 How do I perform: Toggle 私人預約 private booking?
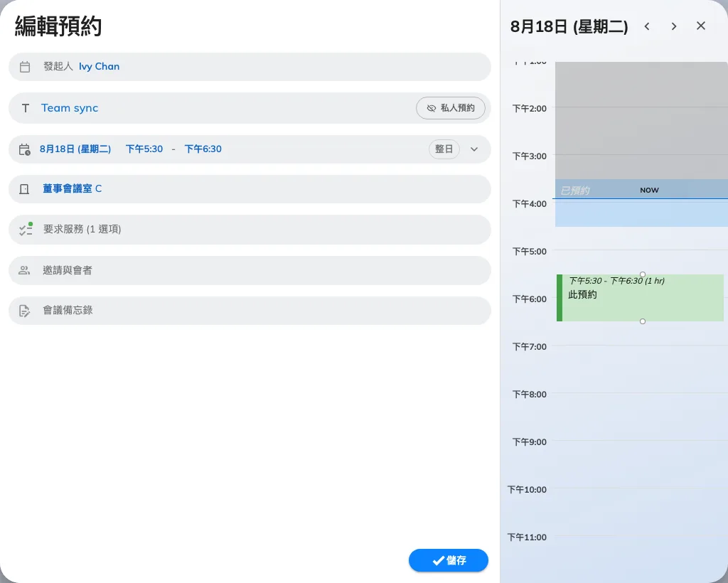tap(450, 108)
